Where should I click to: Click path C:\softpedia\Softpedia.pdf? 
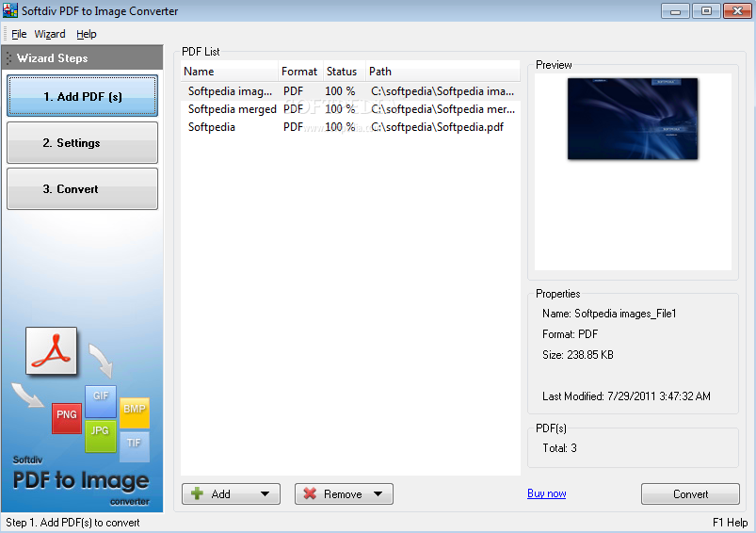(437, 127)
